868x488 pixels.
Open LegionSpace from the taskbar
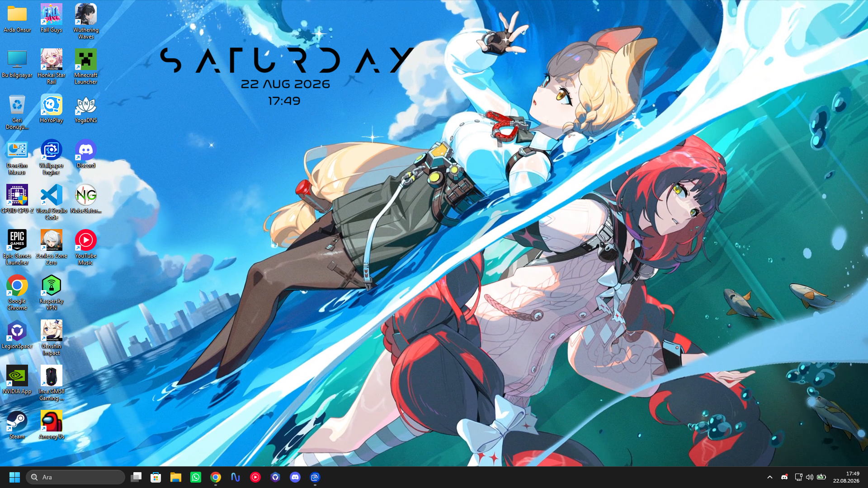click(275, 477)
